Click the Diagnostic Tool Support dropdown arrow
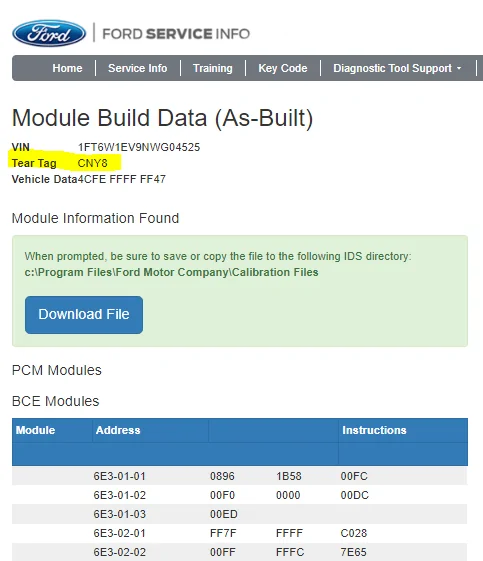Viewport: 483px width, 561px height. (x=459, y=68)
